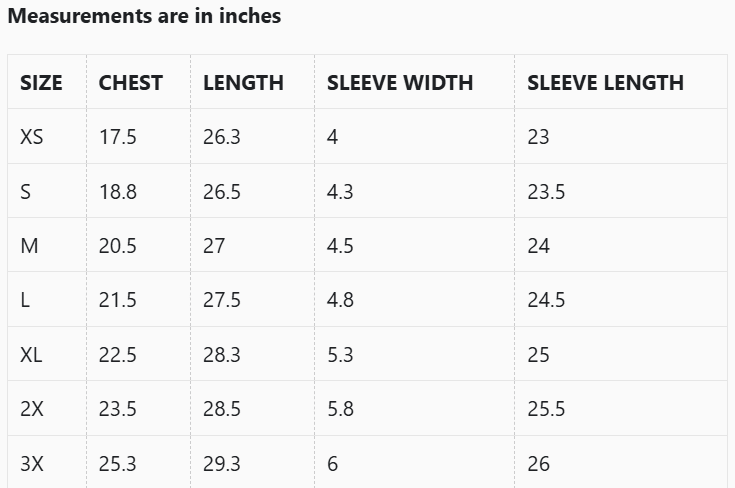Click the SLEEVE LENGTH column header

605,83
